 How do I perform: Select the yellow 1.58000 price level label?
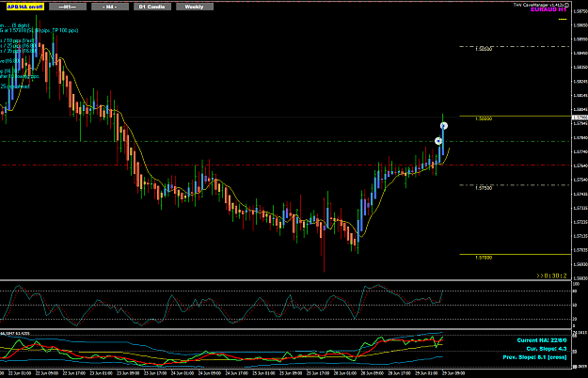tap(484, 118)
